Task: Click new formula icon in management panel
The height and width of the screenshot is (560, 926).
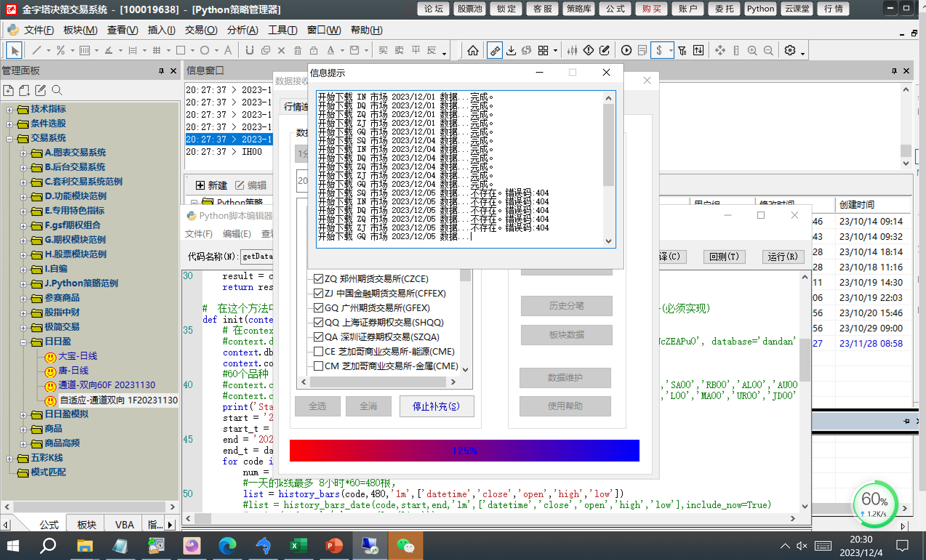Action: (x=8, y=90)
